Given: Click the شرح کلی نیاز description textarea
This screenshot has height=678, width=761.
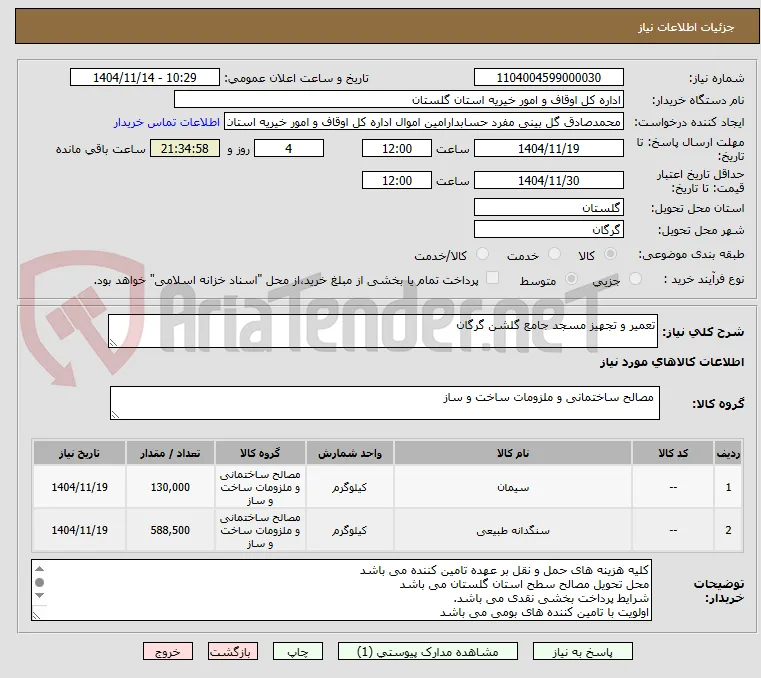Looking at the screenshot, I should pyautogui.click(x=382, y=331).
